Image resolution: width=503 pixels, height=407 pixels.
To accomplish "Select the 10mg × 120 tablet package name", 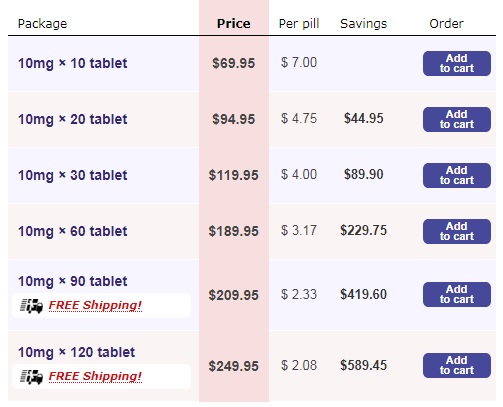I will pos(77,352).
